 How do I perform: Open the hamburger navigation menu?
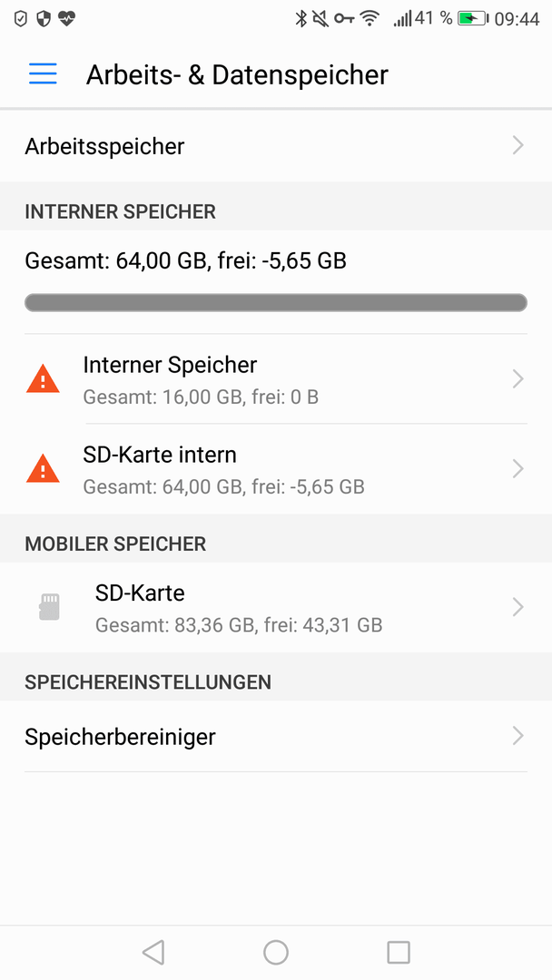tap(43, 73)
